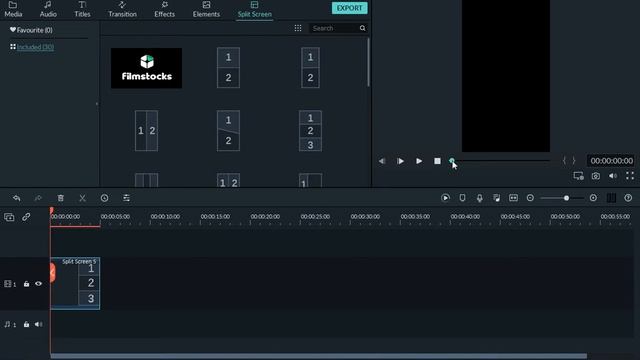Open the Media tab

(x=13, y=9)
